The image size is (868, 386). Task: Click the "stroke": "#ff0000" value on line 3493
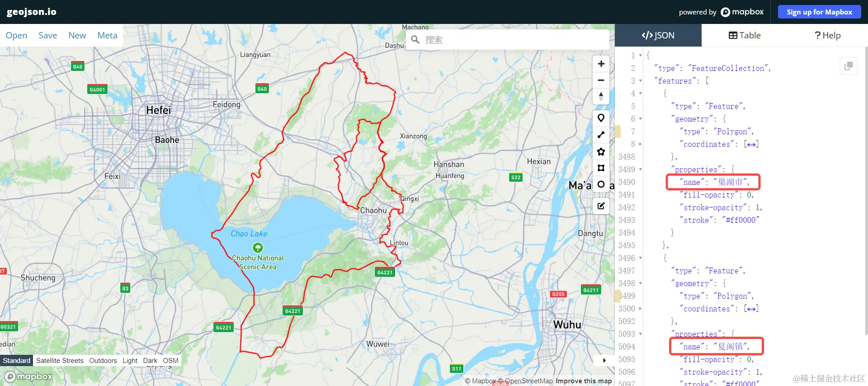741,220
